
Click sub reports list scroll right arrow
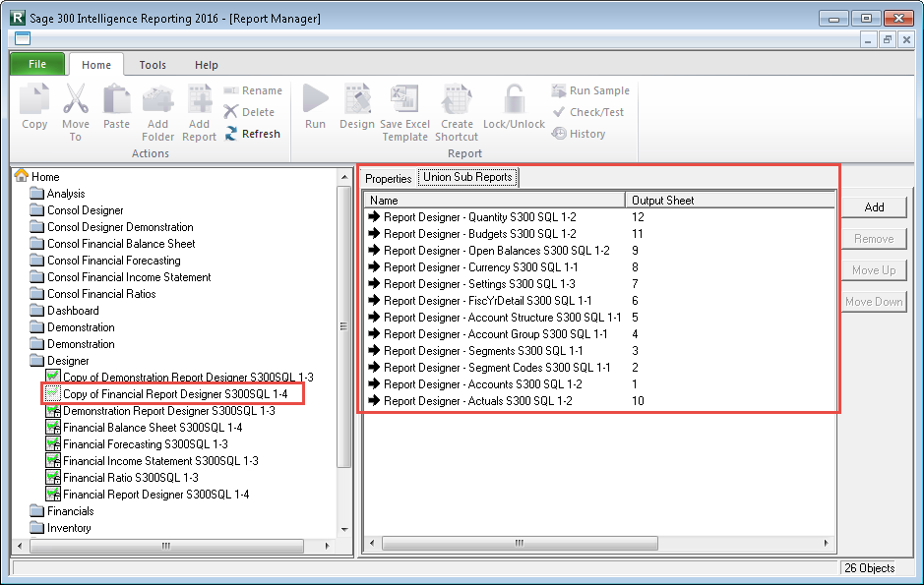(x=827, y=543)
